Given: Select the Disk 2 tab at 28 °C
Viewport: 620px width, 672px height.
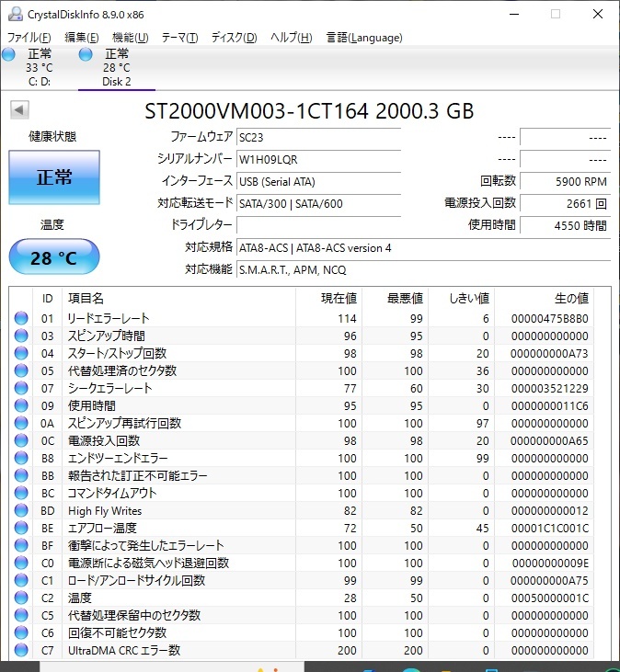Looking at the screenshot, I should 117,67.
